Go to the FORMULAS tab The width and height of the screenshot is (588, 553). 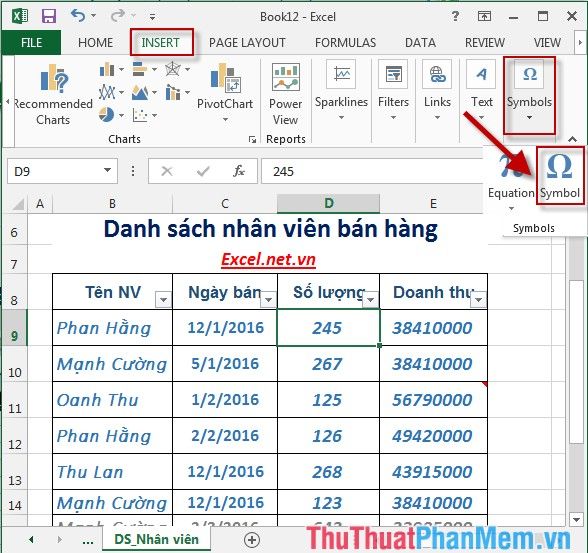click(x=345, y=42)
